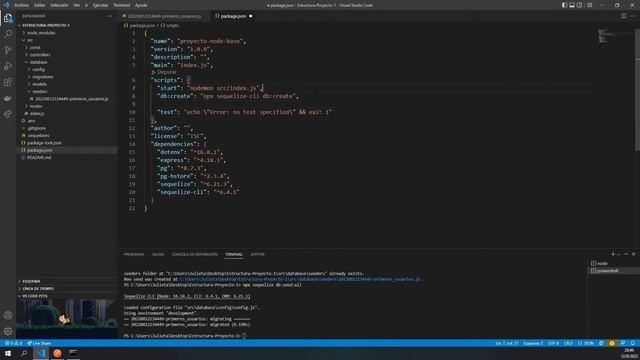Switch to the Problemas panel tab
Image resolution: width=640 pixels, height=360 pixels.
click(134, 254)
